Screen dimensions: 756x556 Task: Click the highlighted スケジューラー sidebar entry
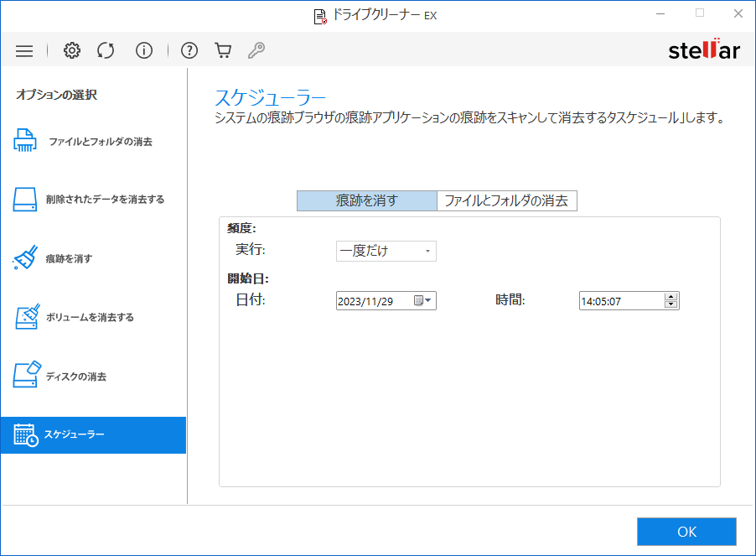tap(92, 435)
